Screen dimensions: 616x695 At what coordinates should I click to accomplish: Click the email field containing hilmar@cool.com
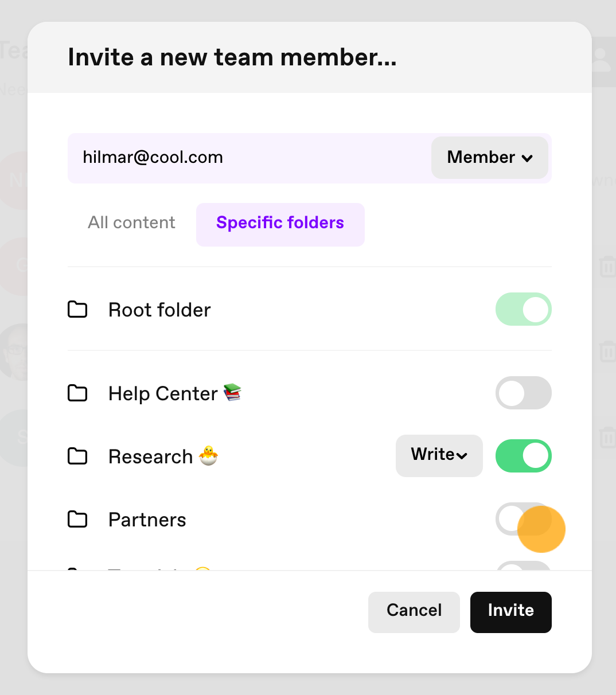tap(249, 158)
